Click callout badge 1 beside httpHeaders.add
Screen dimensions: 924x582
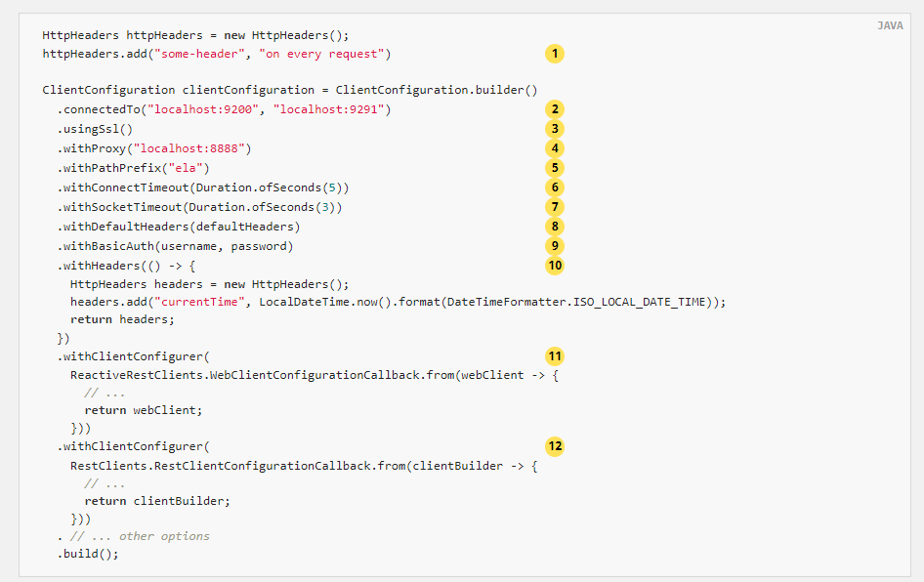(x=555, y=54)
